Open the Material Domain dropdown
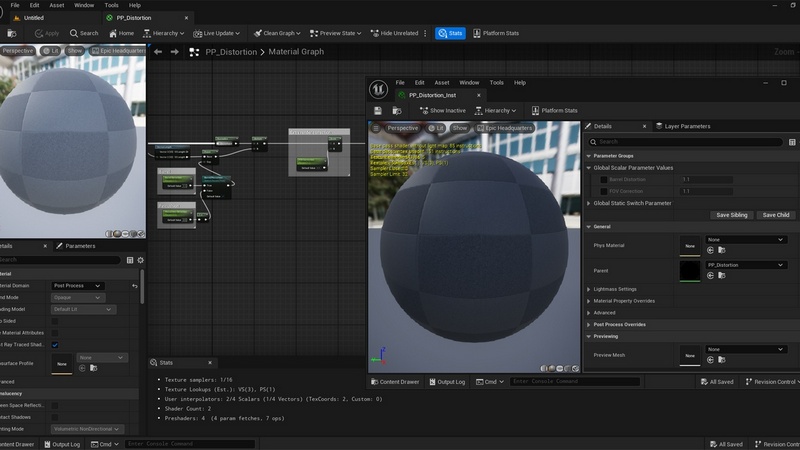 [78, 286]
